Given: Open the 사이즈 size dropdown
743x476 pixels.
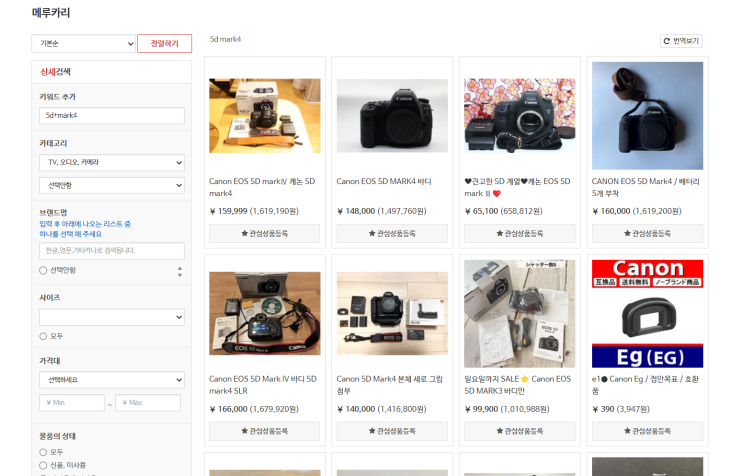Looking at the screenshot, I should tap(112, 317).
